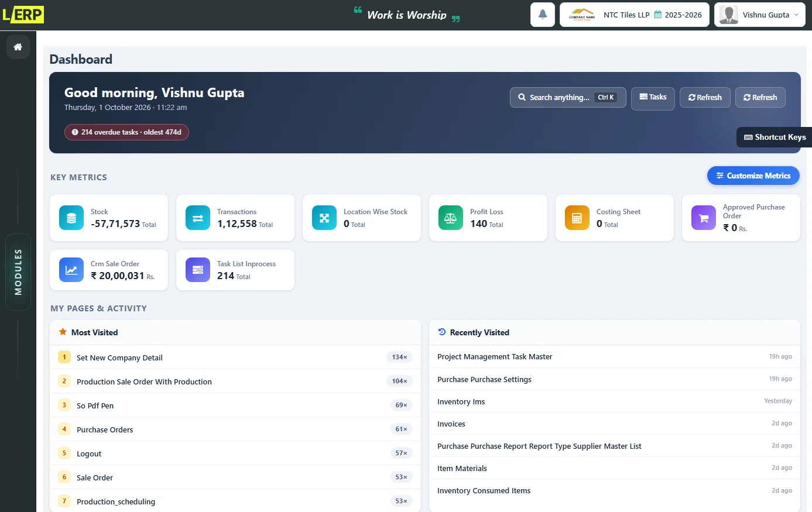Open Production Sale Order With Production
The width and height of the screenshot is (812, 512).
click(235, 382)
